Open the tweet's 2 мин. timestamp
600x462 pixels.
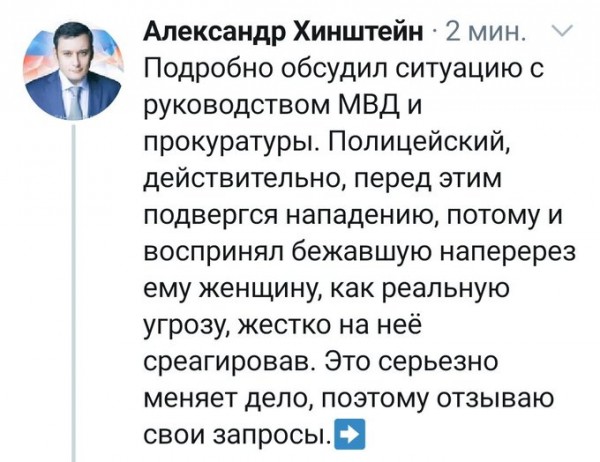click(484, 32)
